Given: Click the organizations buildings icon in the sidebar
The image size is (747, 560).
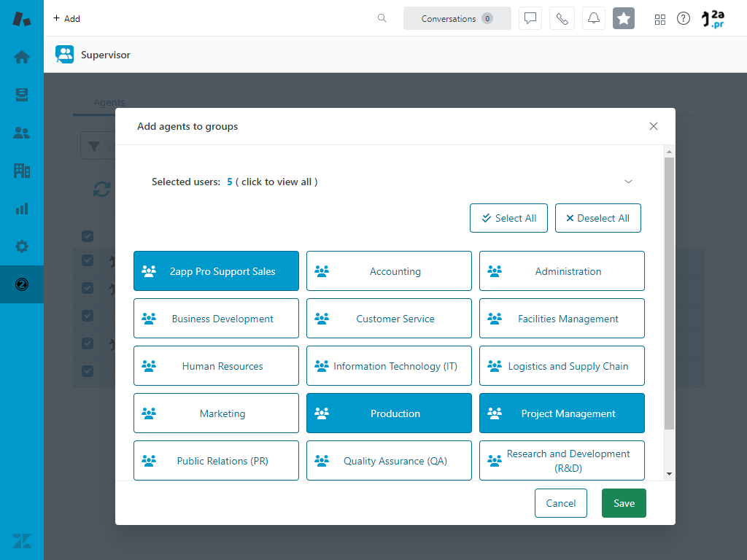Looking at the screenshot, I should tap(22, 171).
